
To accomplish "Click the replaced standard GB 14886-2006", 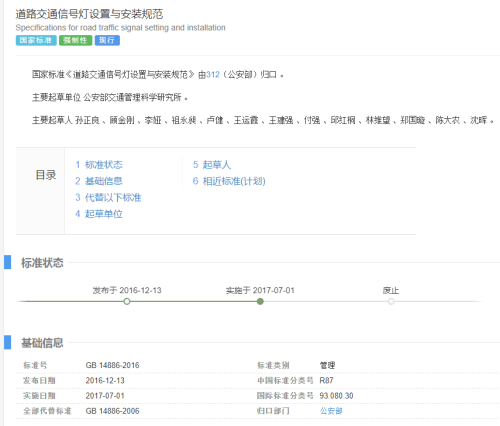I will tap(112, 411).
